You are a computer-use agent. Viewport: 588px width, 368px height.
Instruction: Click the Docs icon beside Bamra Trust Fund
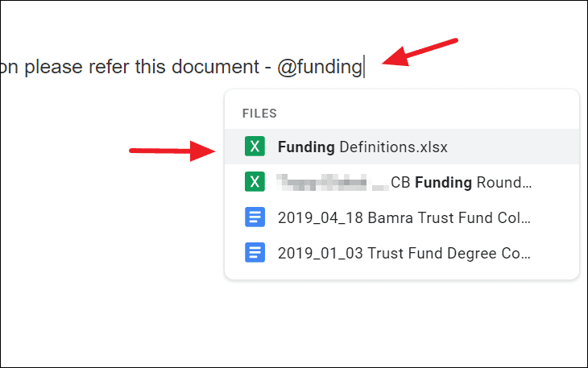(x=255, y=217)
